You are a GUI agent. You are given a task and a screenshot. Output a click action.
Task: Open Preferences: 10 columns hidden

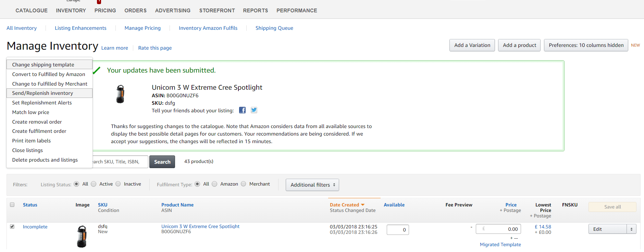[586, 45]
